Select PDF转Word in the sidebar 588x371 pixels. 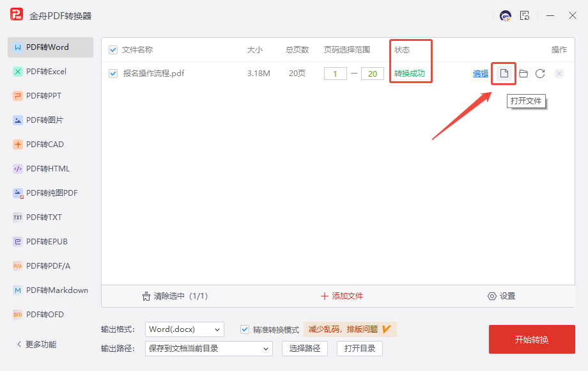click(x=50, y=47)
